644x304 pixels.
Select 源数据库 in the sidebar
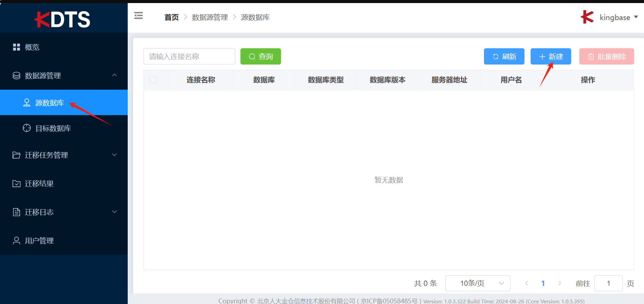(49, 103)
